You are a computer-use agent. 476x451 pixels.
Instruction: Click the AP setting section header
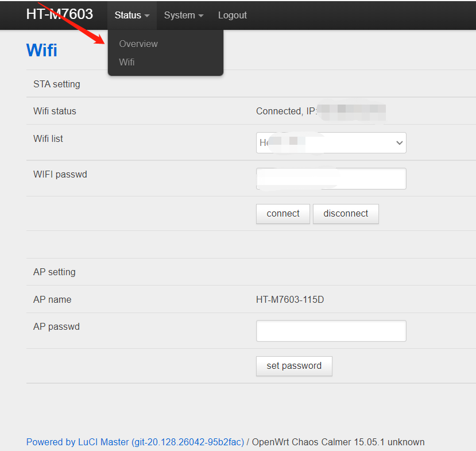pyautogui.click(x=55, y=272)
